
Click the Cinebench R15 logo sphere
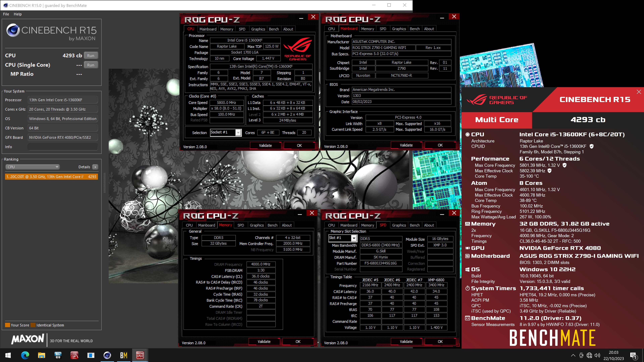(x=13, y=31)
